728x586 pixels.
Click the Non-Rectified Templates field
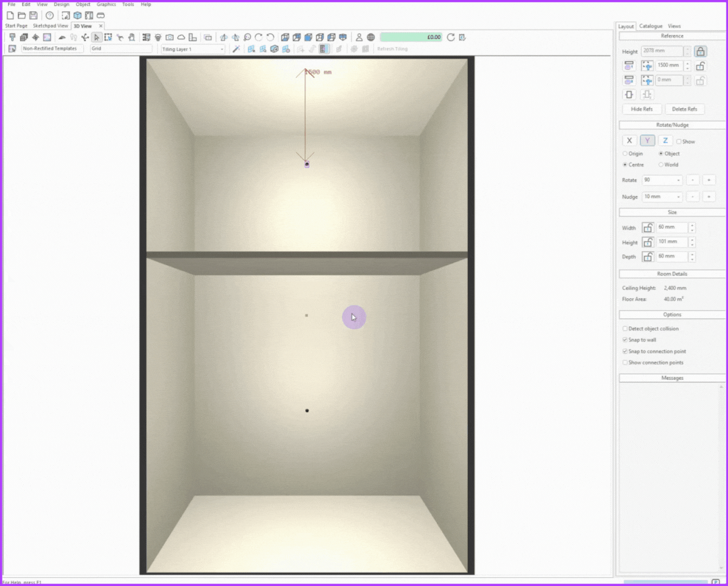tap(53, 49)
